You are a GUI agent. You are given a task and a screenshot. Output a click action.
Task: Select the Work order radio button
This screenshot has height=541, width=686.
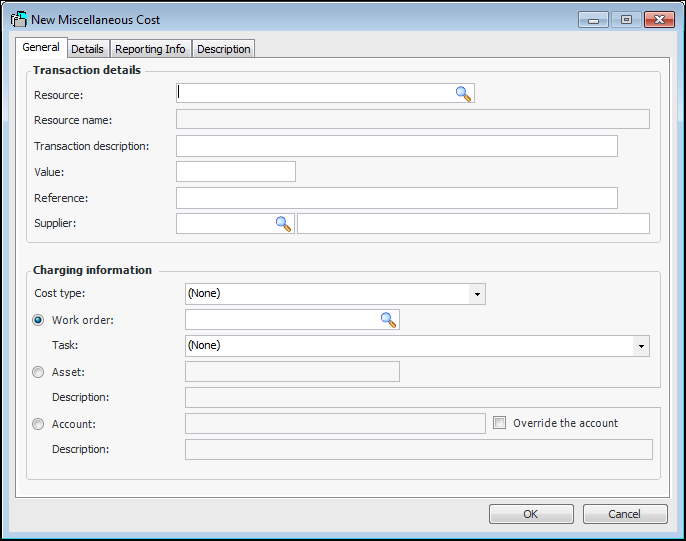[x=38, y=320]
